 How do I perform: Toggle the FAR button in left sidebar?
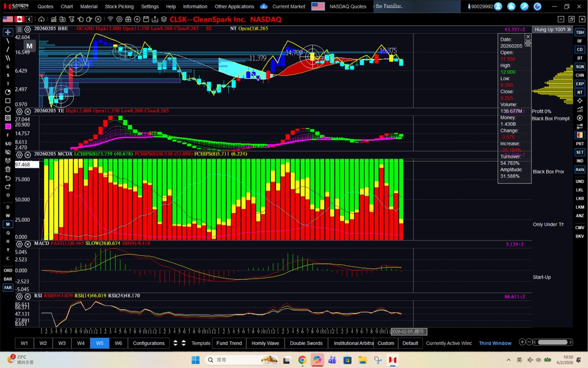8,288
